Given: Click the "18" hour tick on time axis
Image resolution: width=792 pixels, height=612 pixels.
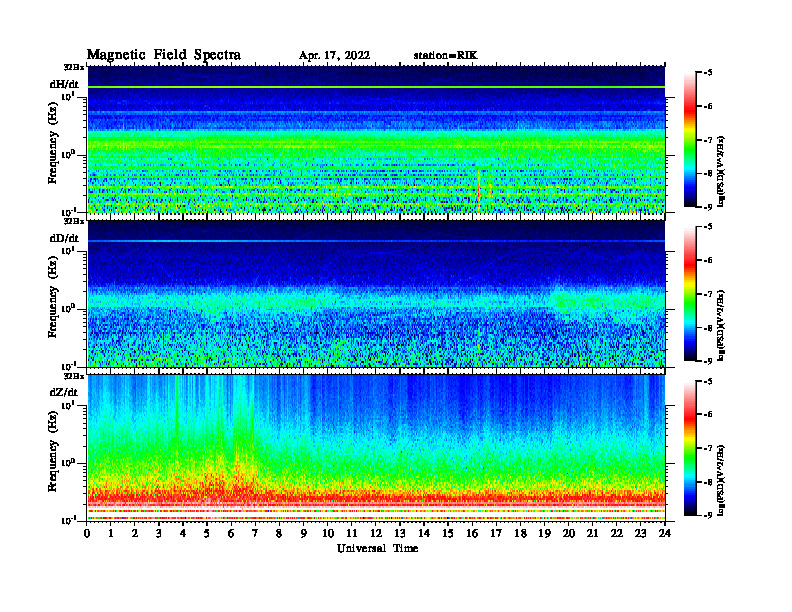Looking at the screenshot, I should click(x=520, y=533).
